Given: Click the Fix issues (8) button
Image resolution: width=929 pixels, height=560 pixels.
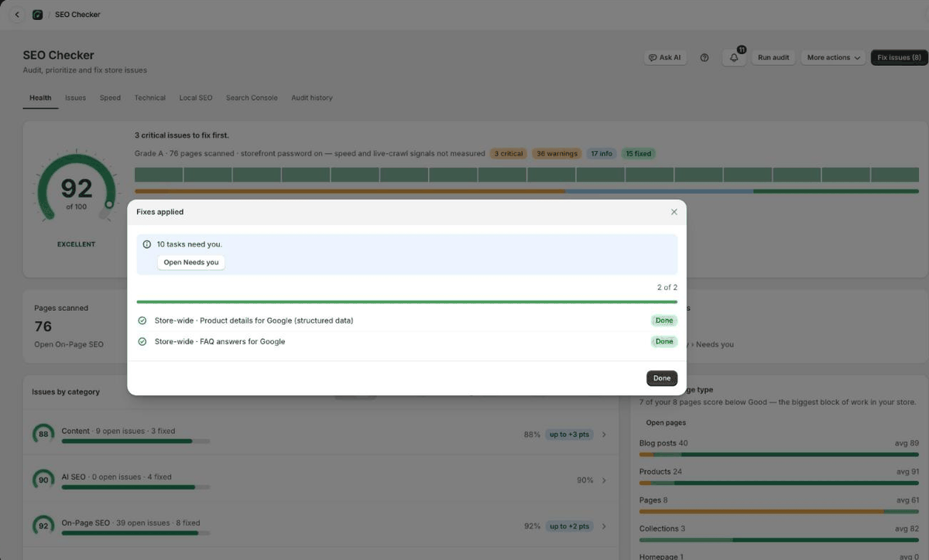Looking at the screenshot, I should coord(899,57).
